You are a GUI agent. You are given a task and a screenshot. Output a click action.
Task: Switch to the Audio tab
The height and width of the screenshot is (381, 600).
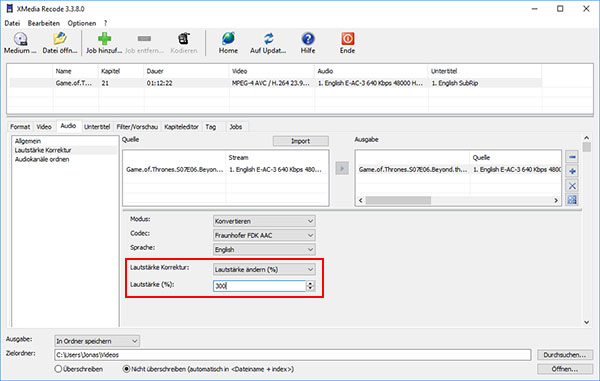pyautogui.click(x=68, y=126)
